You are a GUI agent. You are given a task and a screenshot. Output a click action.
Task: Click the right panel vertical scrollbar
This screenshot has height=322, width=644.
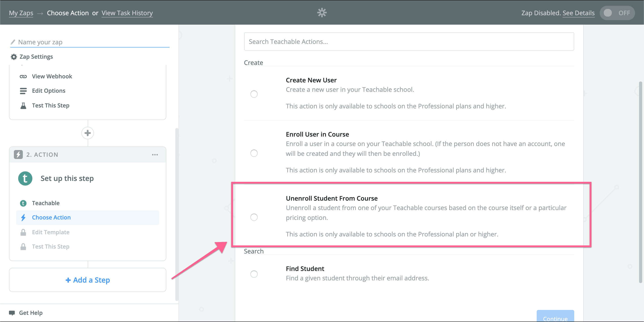(640, 182)
